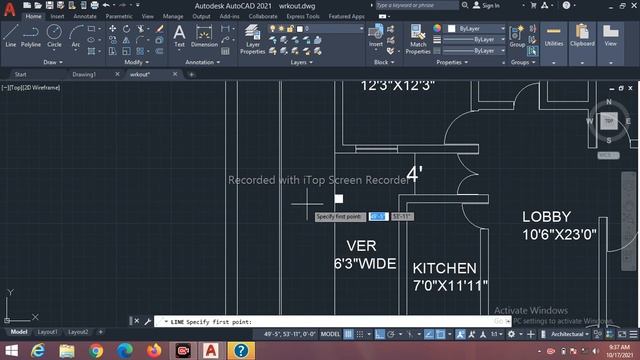Screen dimensions: 640x360
Task: Toggle object snap tracking in status bar
Action: tap(429, 334)
